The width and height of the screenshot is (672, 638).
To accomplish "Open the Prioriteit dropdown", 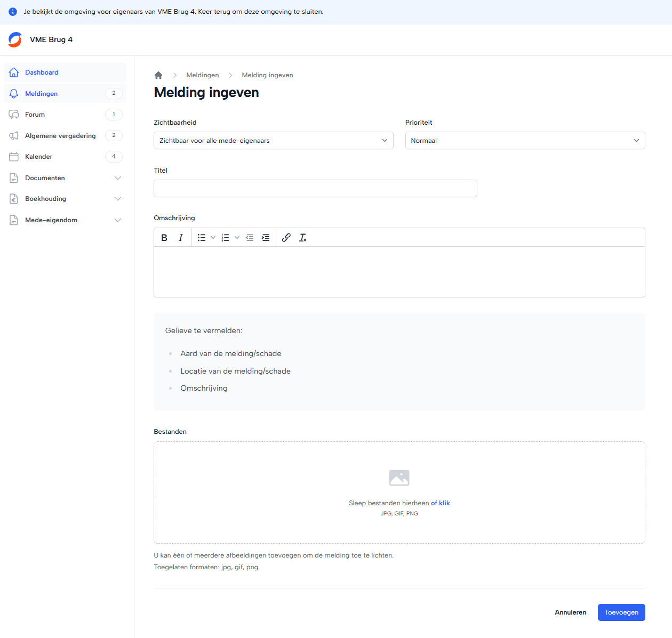I will [525, 141].
